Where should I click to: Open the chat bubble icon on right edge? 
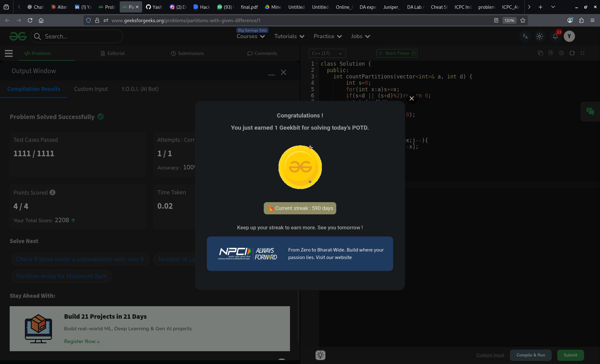pyautogui.click(x=590, y=112)
